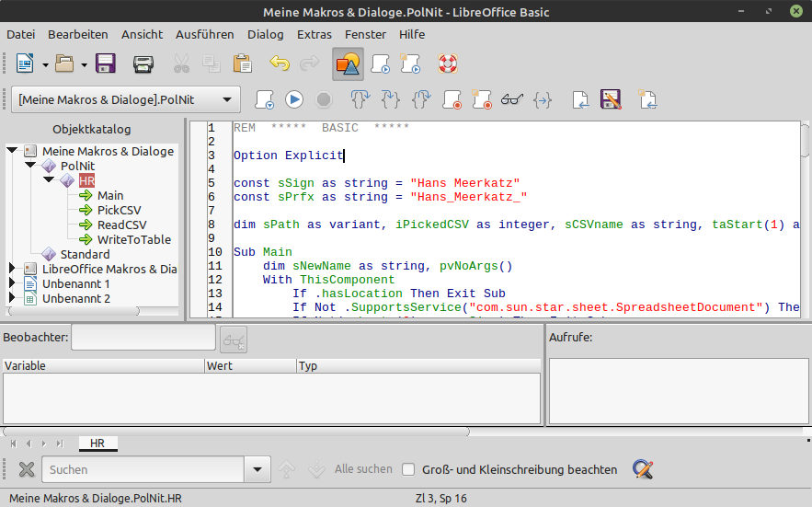Click the Copy icon

212,63
